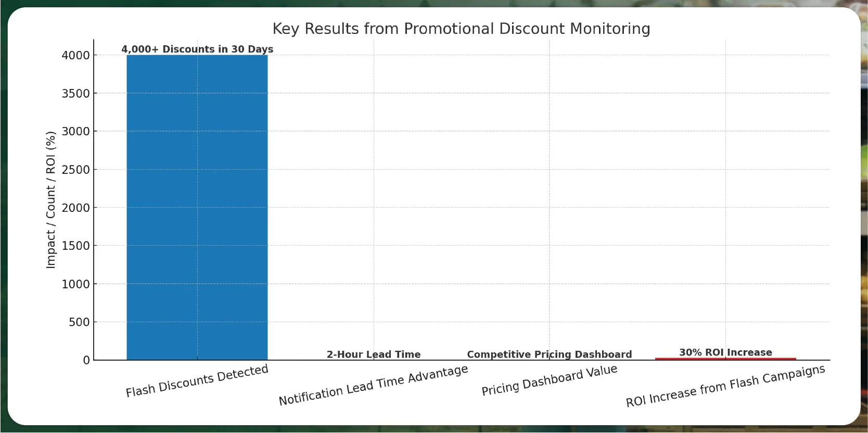Select the blue Flash Discounts Detected bar
868x433 pixels.
pos(197,207)
